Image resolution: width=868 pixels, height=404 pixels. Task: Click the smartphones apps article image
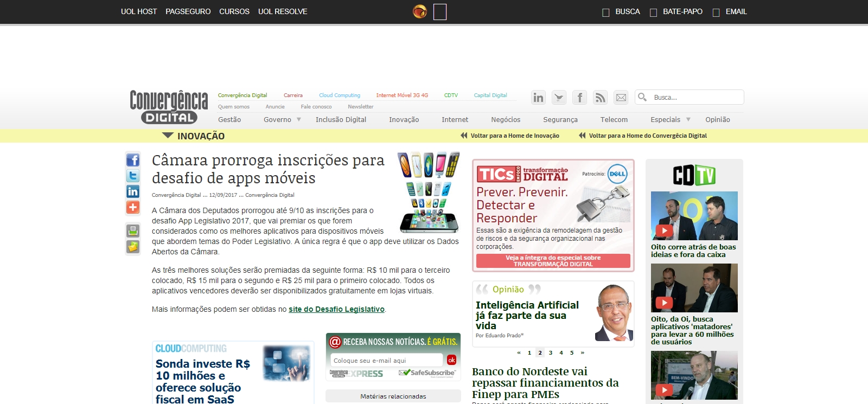coord(429,193)
